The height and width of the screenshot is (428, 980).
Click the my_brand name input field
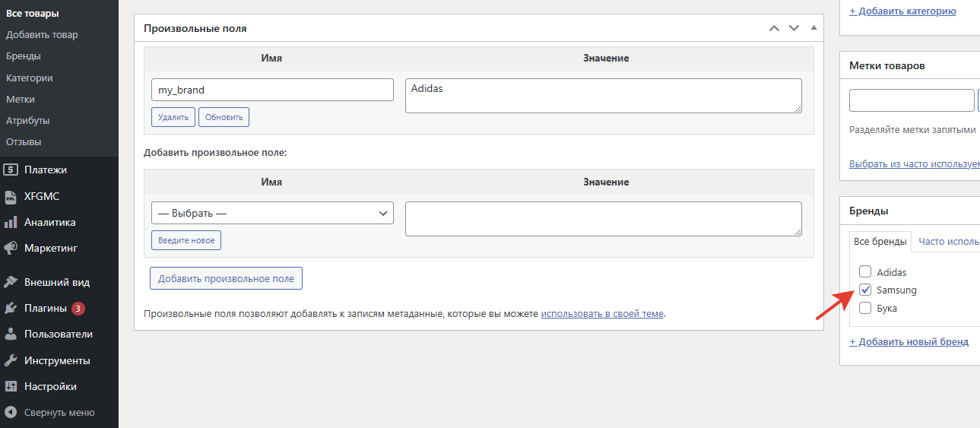click(272, 90)
